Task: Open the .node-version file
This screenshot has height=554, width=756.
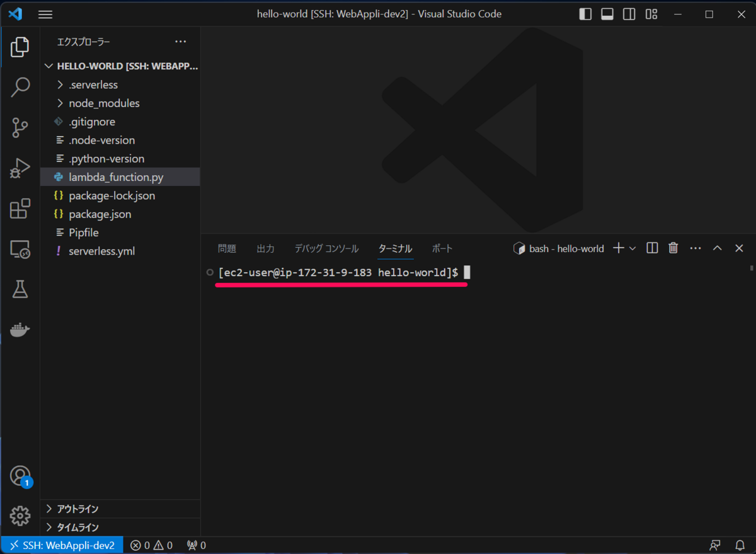Action: (x=121, y=140)
